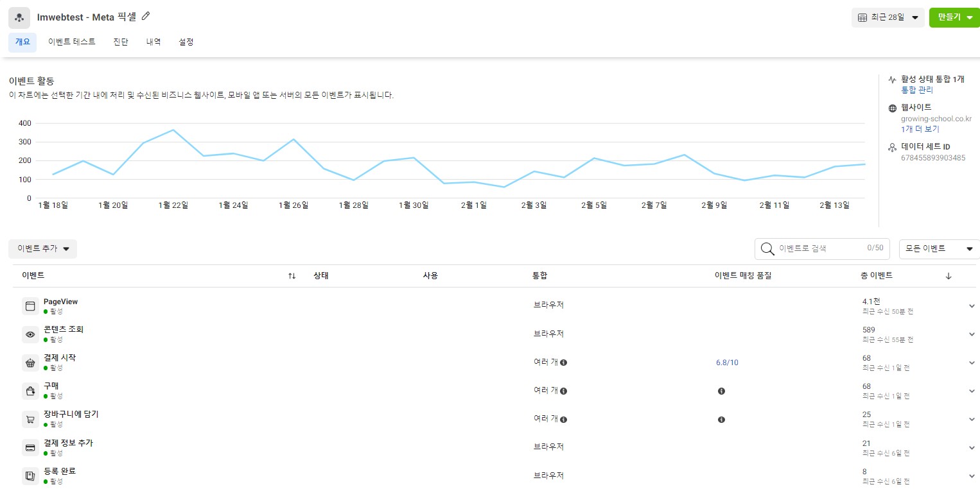Click the match quality info icon in 장바구니에 담기 row

(721, 420)
